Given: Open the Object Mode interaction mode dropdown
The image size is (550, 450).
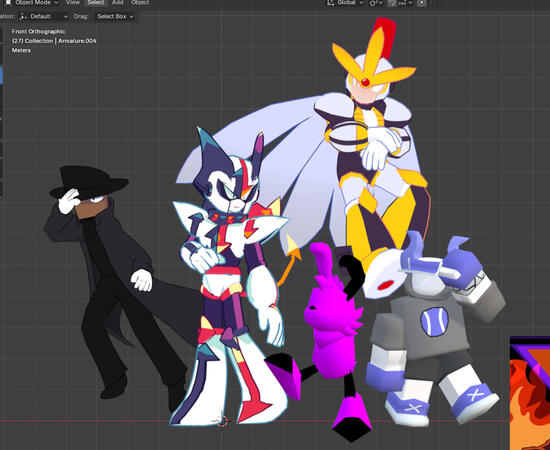Looking at the screenshot, I should (x=32, y=3).
